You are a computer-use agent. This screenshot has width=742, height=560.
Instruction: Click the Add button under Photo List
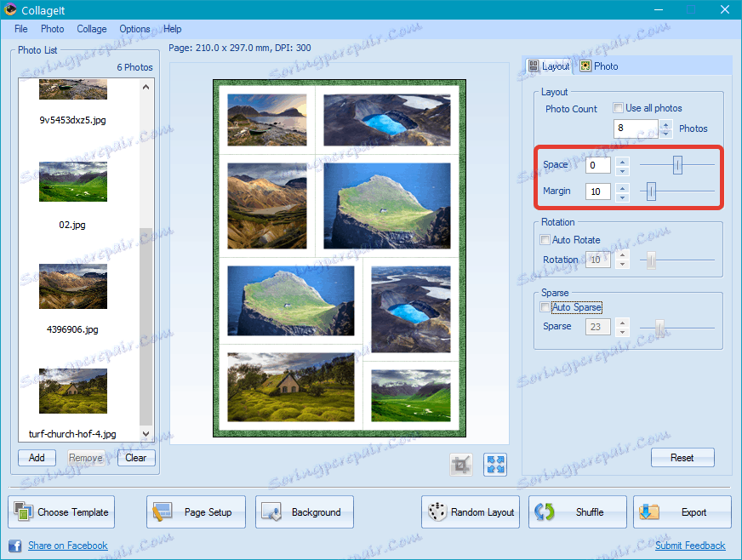pyautogui.click(x=37, y=458)
